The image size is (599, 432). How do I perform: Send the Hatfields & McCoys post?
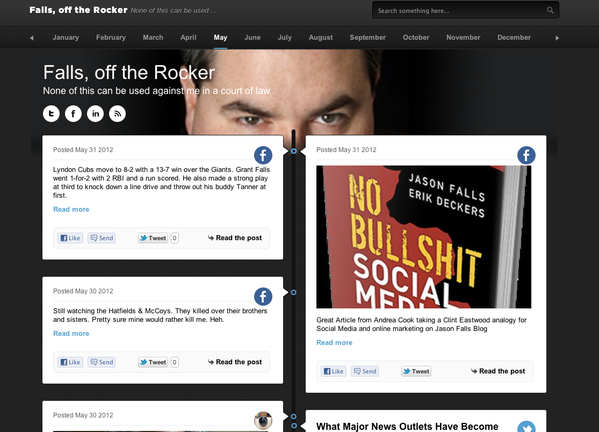102,362
